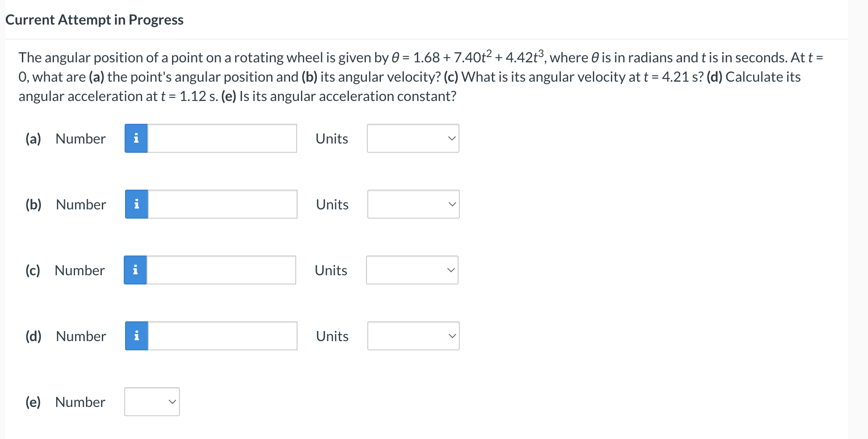Click the Current Attempt in Progress heading

[x=95, y=19]
